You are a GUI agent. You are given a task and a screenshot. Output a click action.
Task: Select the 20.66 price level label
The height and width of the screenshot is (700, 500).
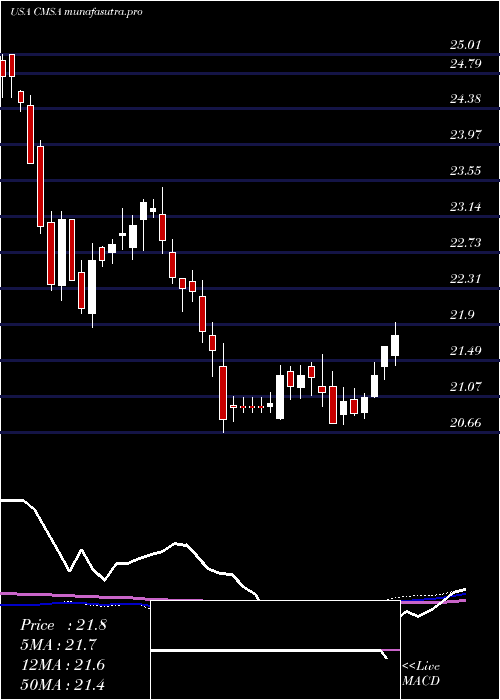(465, 422)
